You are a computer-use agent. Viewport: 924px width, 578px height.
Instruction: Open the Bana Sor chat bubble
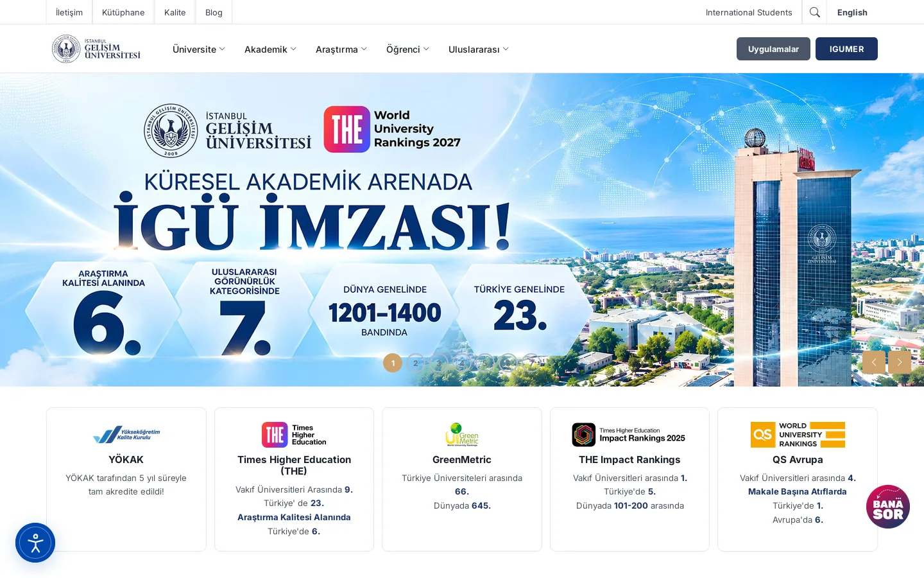click(888, 507)
